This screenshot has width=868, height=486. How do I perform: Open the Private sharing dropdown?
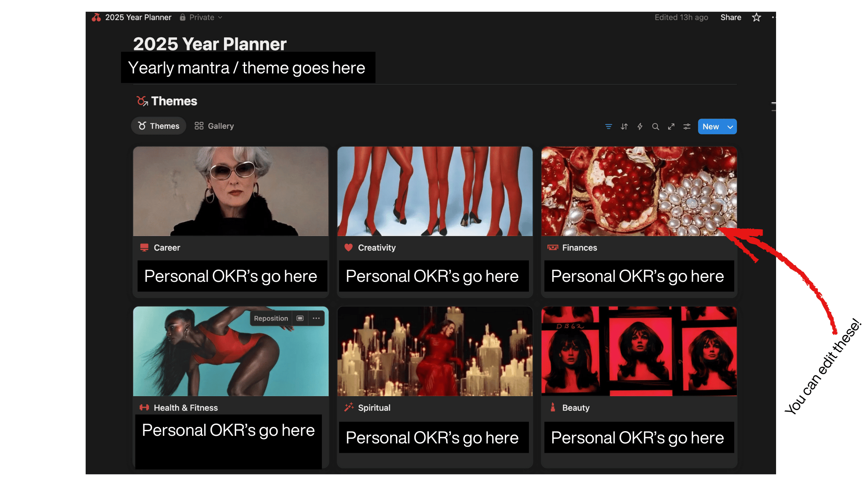[x=201, y=17]
